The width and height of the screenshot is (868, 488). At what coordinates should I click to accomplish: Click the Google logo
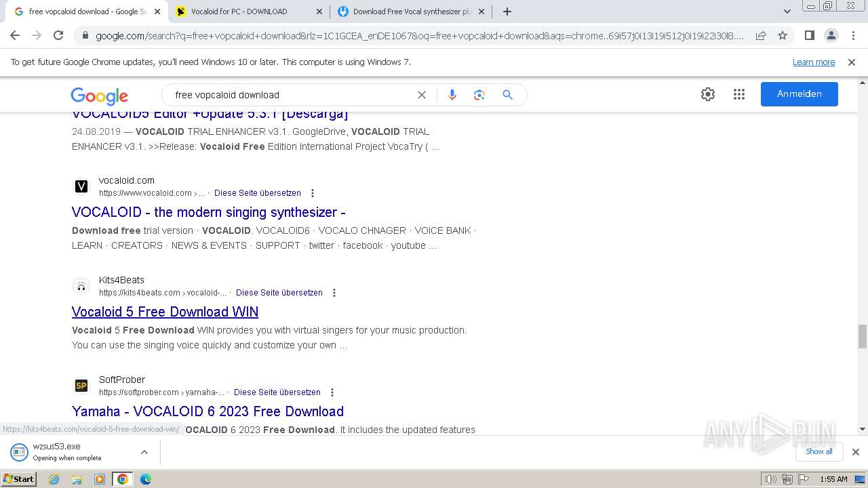[99, 96]
